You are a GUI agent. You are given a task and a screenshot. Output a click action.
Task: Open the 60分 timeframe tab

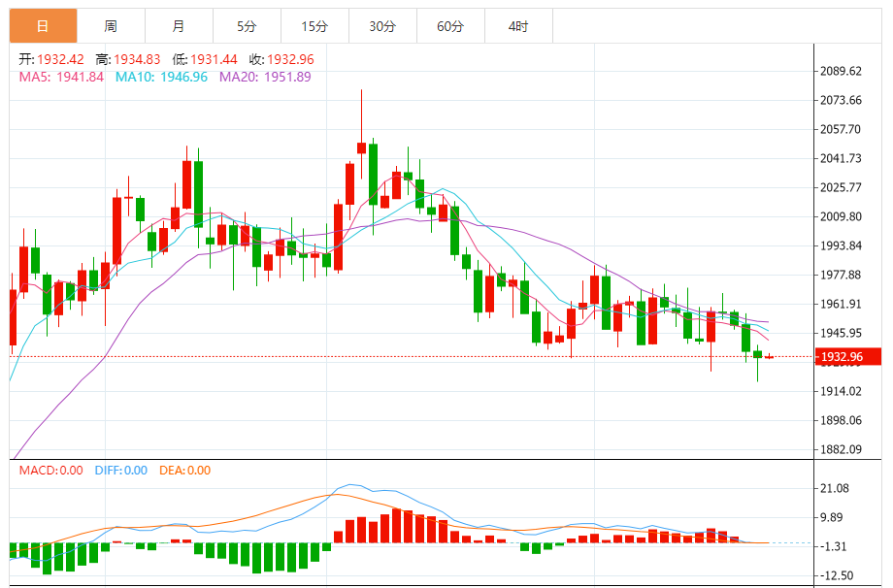(x=450, y=26)
